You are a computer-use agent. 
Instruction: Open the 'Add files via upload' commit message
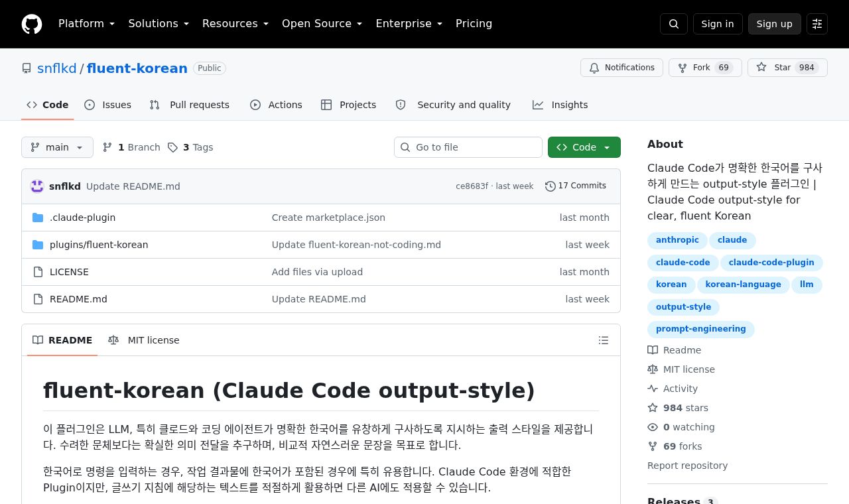click(317, 272)
